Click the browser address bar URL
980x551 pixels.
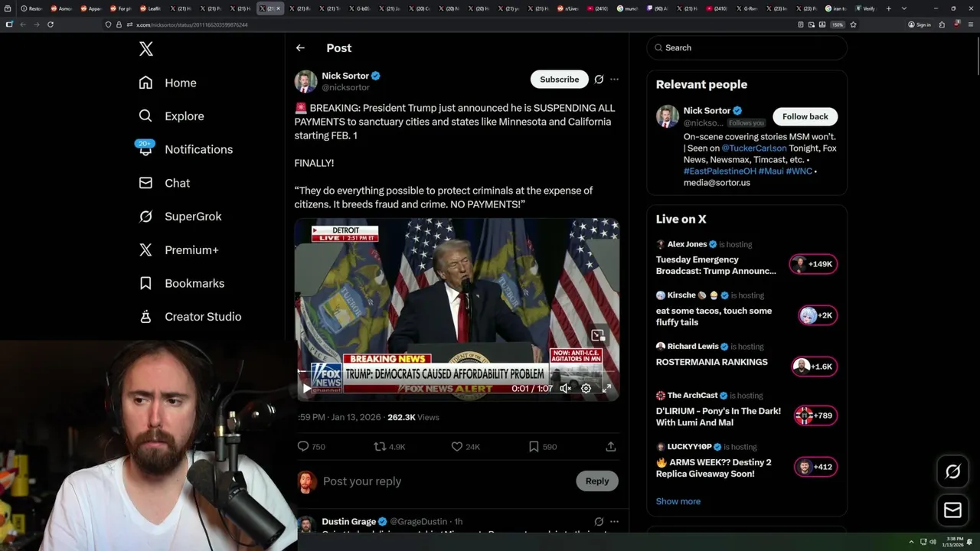(x=191, y=24)
